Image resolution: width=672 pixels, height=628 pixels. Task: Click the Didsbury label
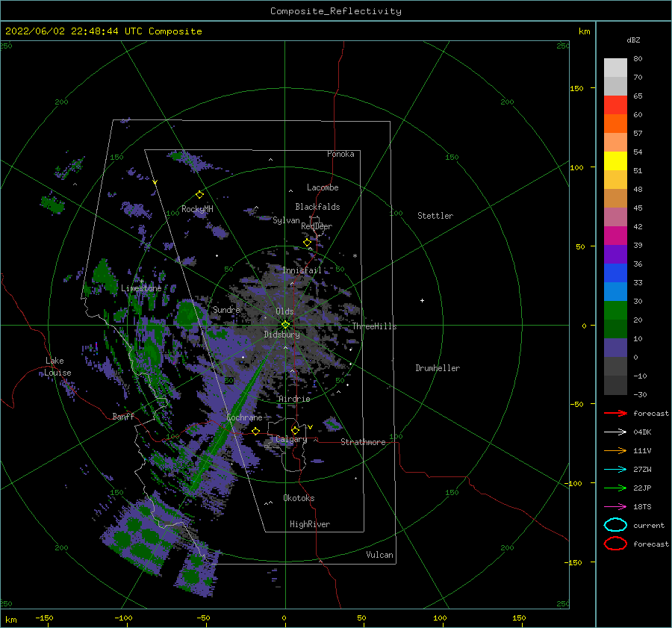click(x=281, y=335)
